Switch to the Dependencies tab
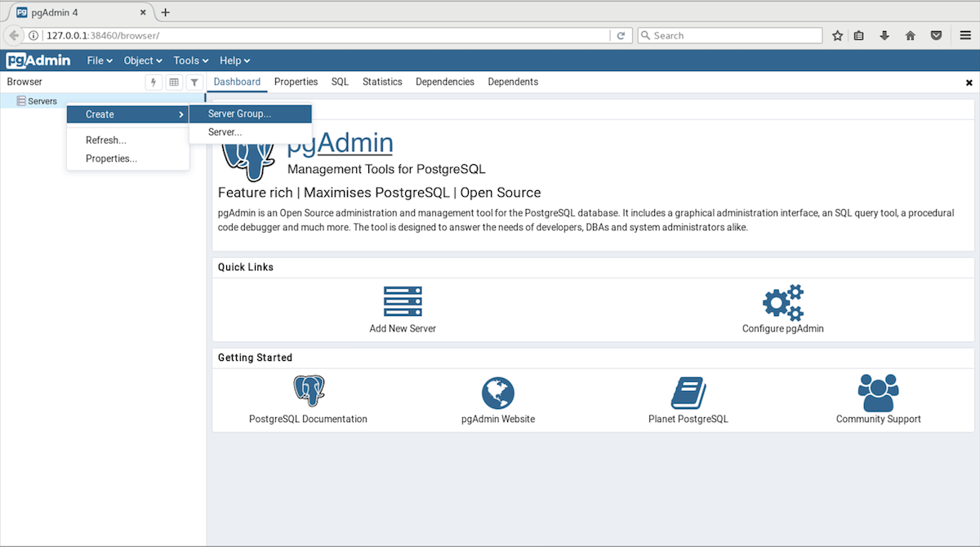This screenshot has height=547, width=980. [x=445, y=82]
